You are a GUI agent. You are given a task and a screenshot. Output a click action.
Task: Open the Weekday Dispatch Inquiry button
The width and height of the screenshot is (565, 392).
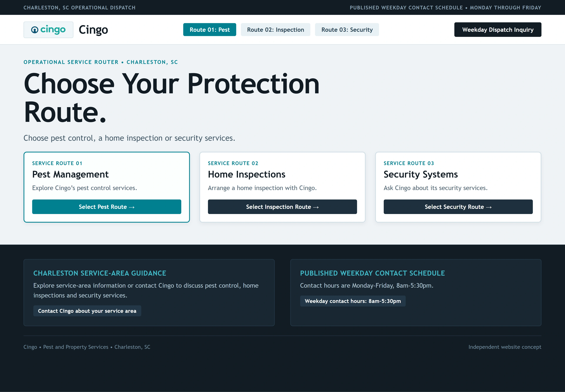pos(498,30)
